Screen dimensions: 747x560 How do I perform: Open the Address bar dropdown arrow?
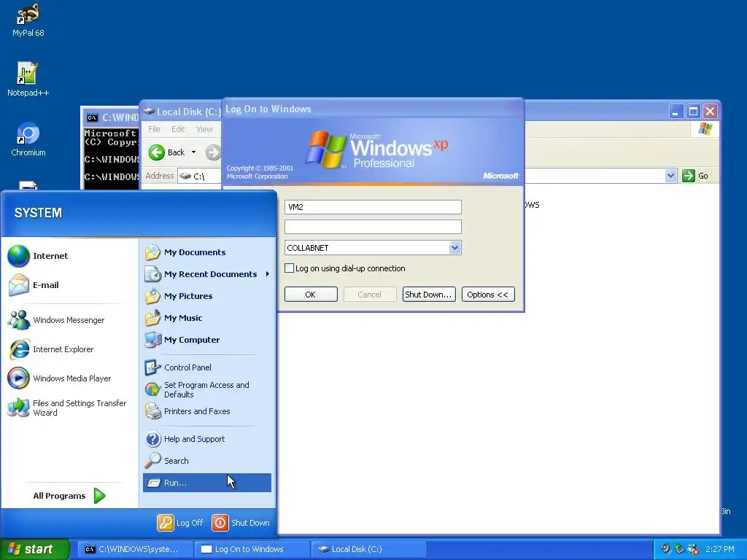tap(671, 176)
